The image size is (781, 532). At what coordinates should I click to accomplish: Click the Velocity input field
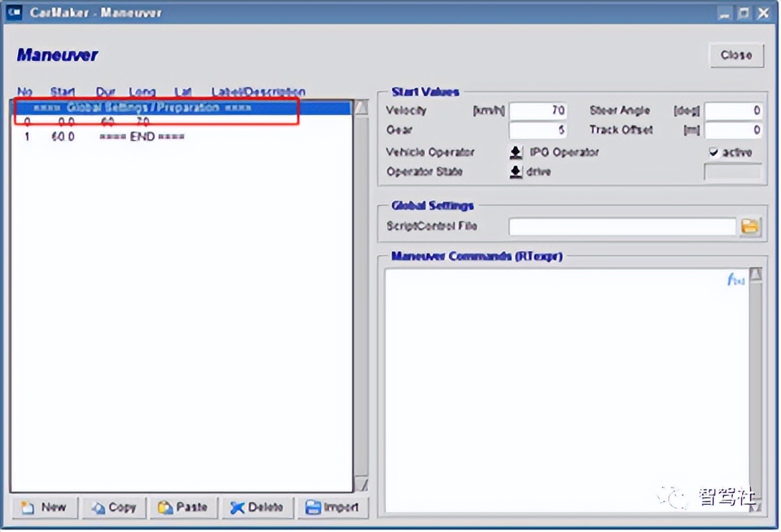[538, 111]
